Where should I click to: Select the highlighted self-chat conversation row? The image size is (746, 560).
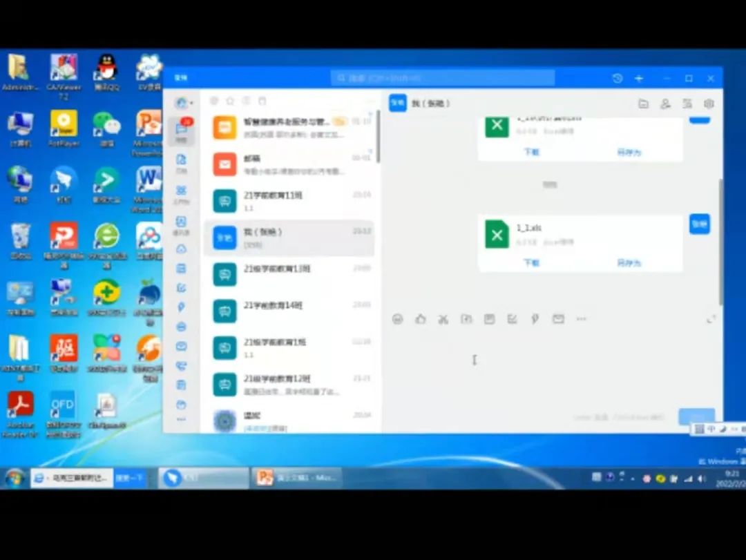coord(289,238)
